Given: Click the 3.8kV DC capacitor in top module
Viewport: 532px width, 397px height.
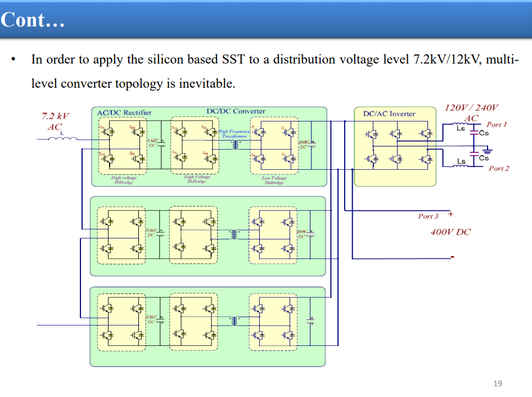Looking at the screenshot, I should pos(161,144).
